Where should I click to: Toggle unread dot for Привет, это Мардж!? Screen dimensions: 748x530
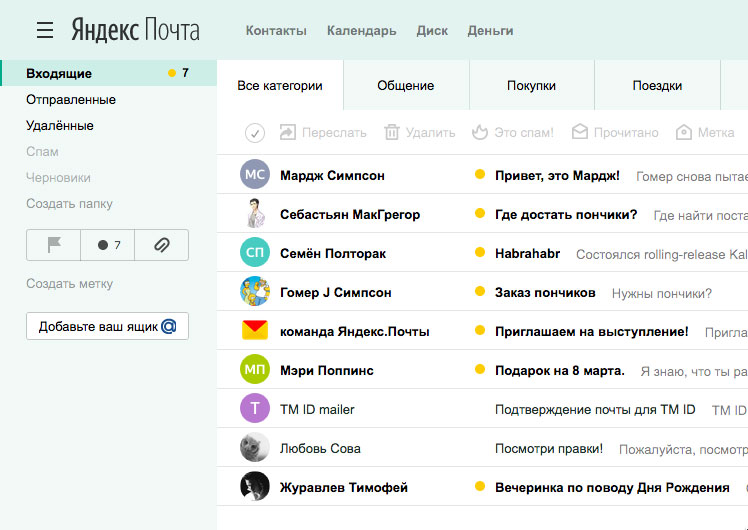click(480, 175)
